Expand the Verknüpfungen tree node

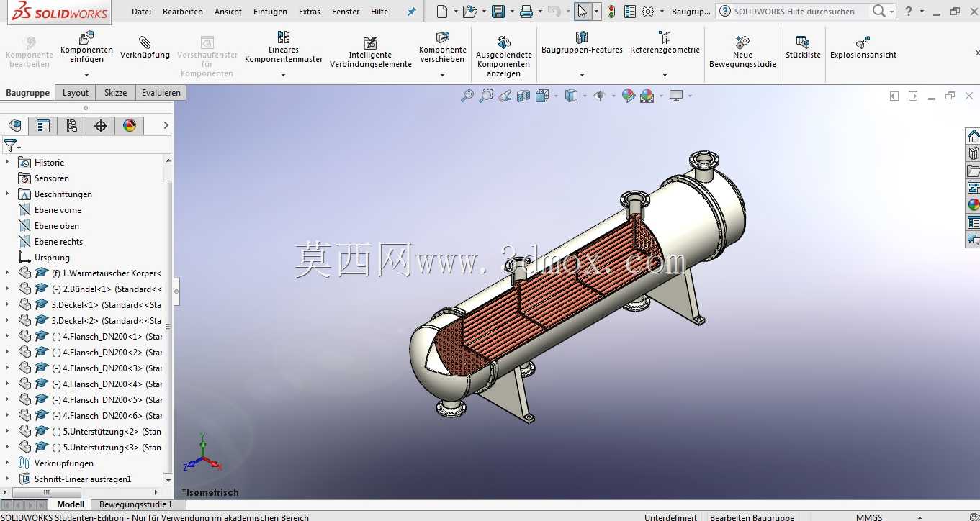(7, 463)
